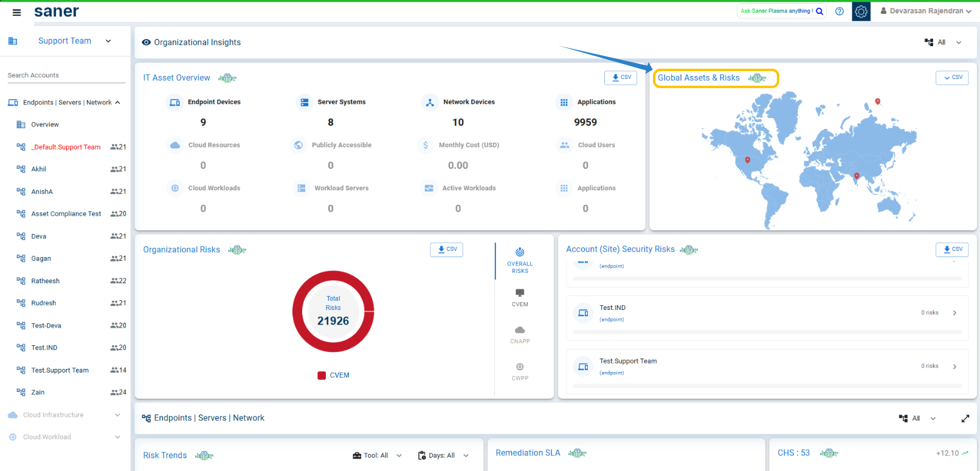The image size is (980, 471).
Task: Click the +12.10 CHS trend value
Action: [x=947, y=453]
